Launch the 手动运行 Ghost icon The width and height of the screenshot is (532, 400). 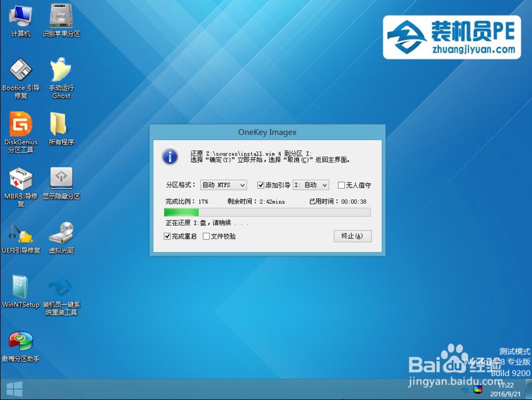tap(61, 78)
